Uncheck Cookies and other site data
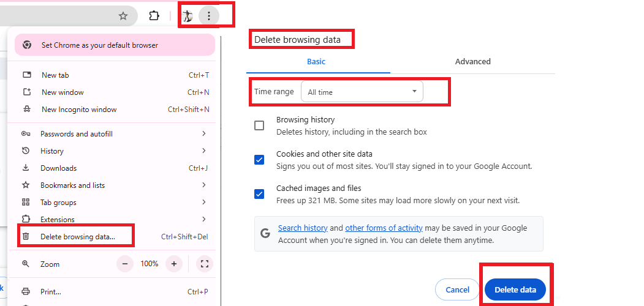This screenshot has height=306, width=644. (259, 160)
